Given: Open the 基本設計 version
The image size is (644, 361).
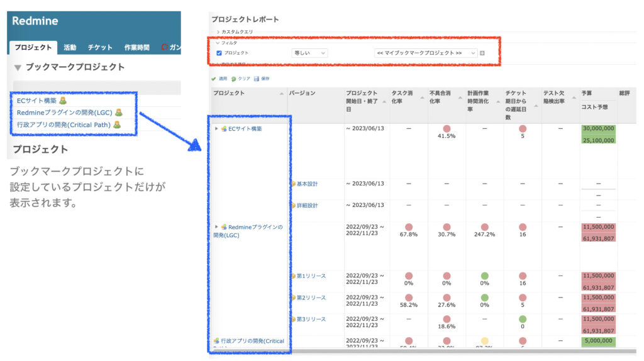Looking at the screenshot, I should pyautogui.click(x=307, y=184).
